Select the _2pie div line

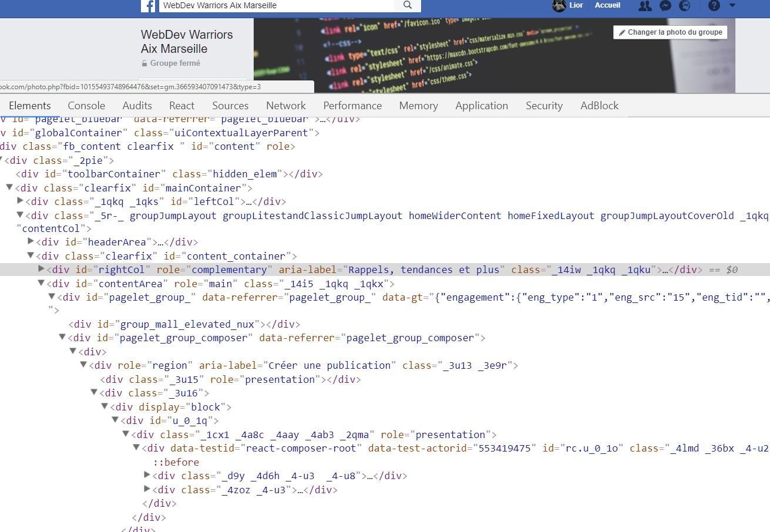59,160
